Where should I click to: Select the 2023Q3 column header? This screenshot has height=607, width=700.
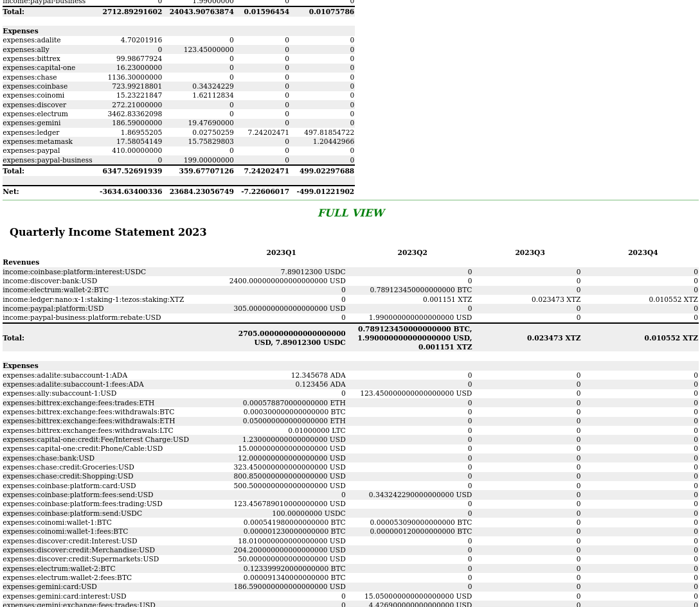530,253
